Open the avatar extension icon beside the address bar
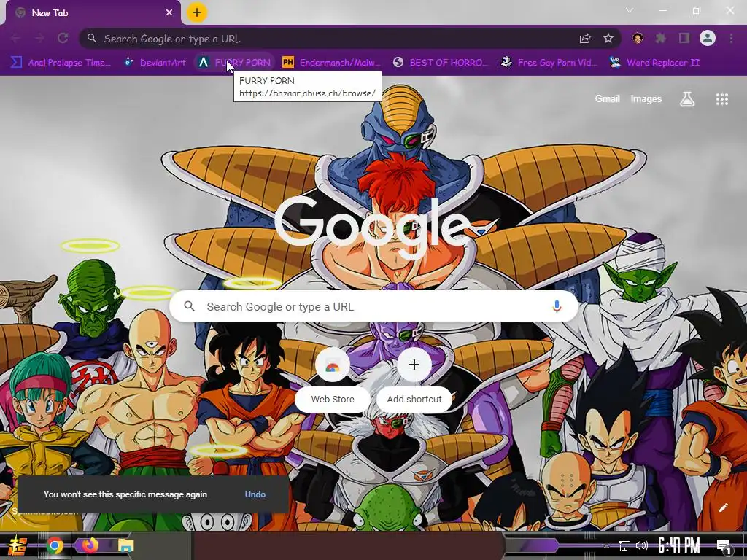The width and height of the screenshot is (747, 560). tap(638, 38)
